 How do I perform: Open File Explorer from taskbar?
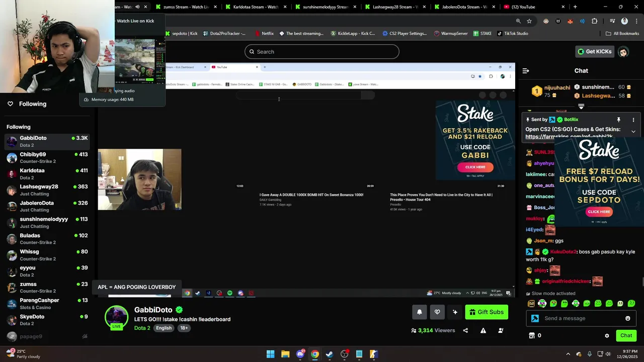point(285,354)
